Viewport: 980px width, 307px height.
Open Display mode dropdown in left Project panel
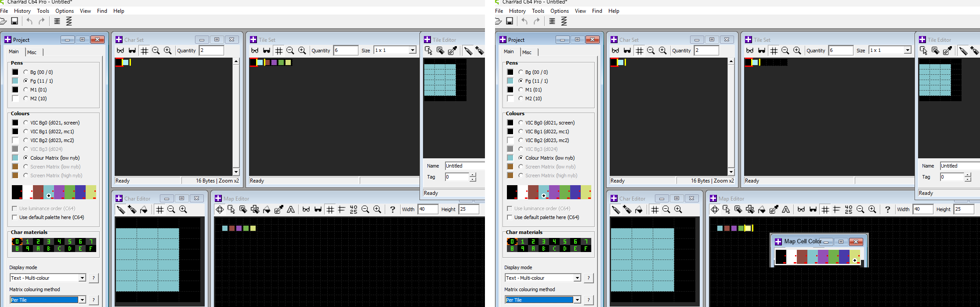click(82, 278)
